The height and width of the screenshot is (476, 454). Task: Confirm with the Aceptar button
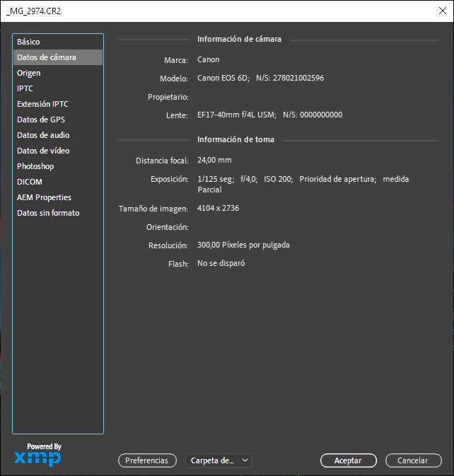pyautogui.click(x=349, y=460)
